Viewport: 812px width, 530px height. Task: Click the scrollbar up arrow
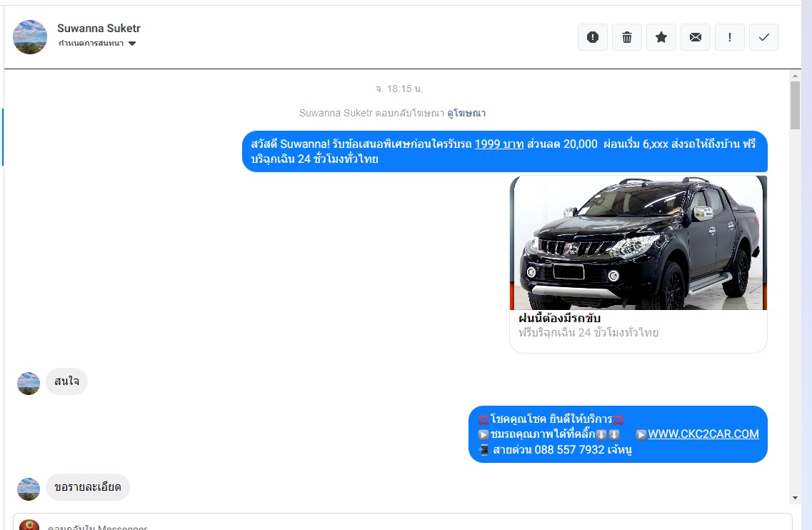pyautogui.click(x=795, y=75)
